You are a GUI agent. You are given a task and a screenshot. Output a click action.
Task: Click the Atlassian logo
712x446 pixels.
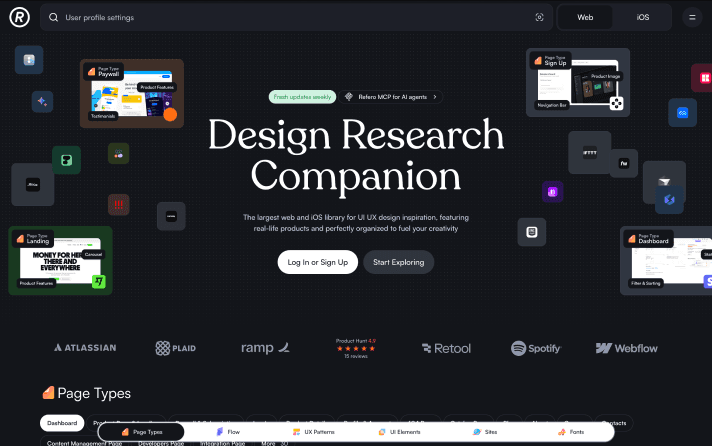pyautogui.click(x=85, y=348)
